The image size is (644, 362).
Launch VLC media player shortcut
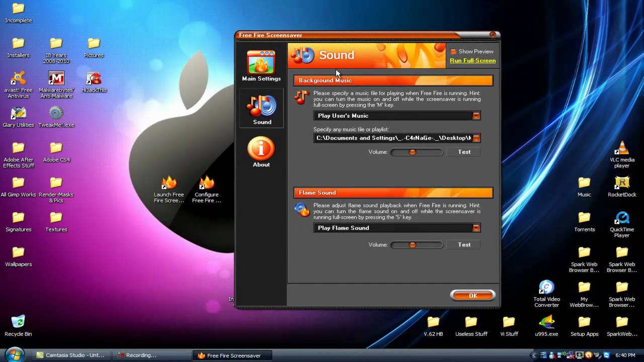point(622,154)
